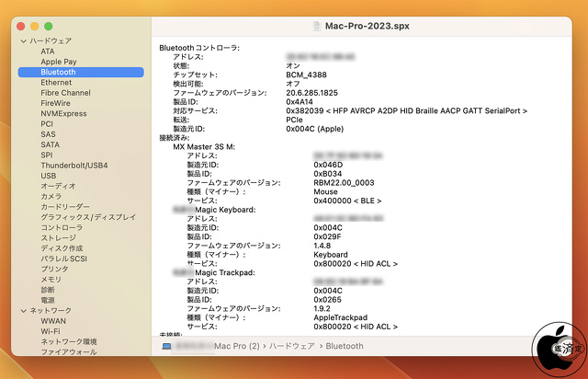Click service value 0x400000 < BLE >

[347, 201]
